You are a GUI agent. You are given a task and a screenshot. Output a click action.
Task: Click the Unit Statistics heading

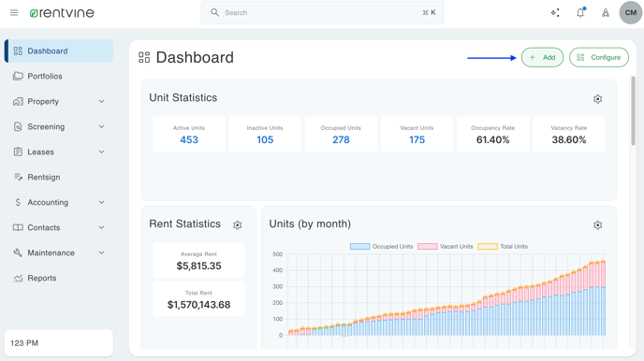point(183,97)
